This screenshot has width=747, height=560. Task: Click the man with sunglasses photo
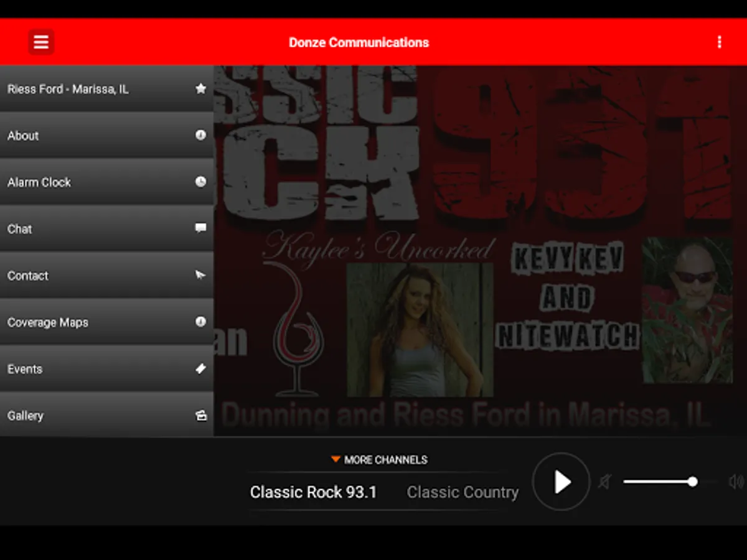click(x=687, y=310)
